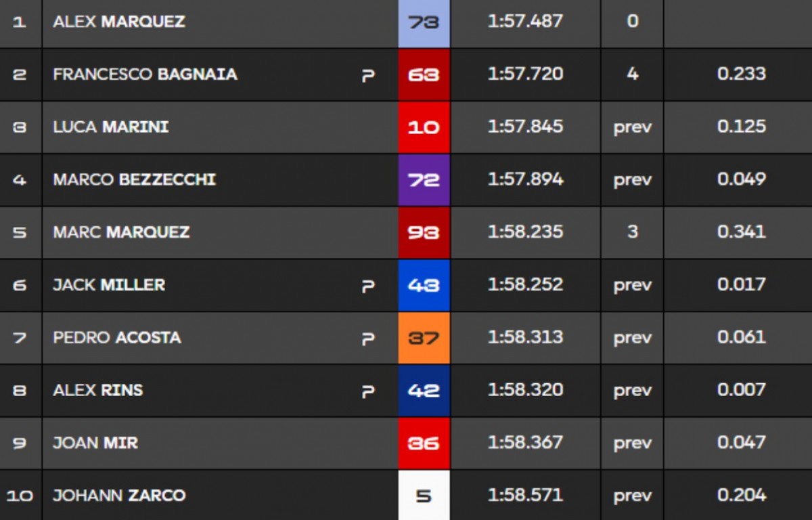The height and width of the screenshot is (520, 812).
Task: Click the red number 63 badge
Action: [x=424, y=74]
